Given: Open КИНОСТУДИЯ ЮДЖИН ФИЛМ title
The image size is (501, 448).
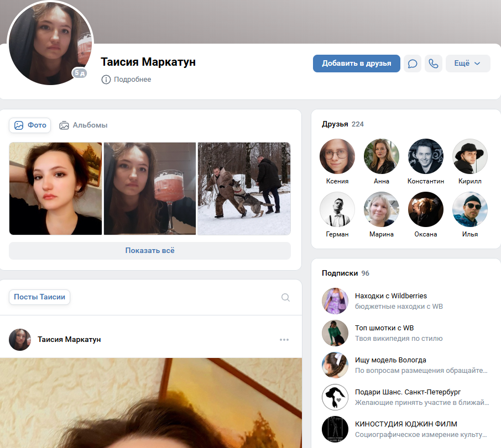Looking at the screenshot, I should click(x=406, y=424).
